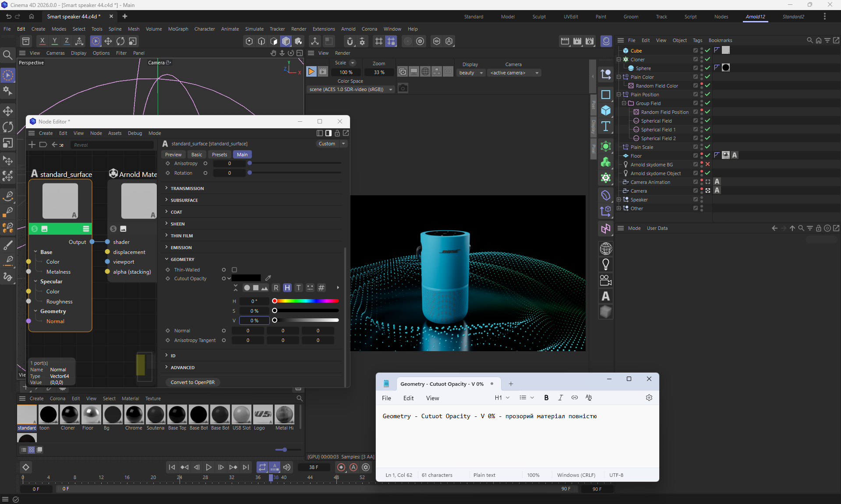This screenshot has width=841, height=504.
Task: Enable the Thin-Walled checkbox
Action: 234,270
